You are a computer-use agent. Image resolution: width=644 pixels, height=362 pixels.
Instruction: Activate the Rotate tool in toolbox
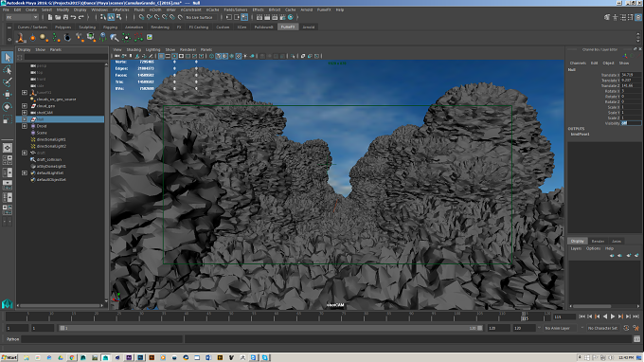[x=8, y=107]
